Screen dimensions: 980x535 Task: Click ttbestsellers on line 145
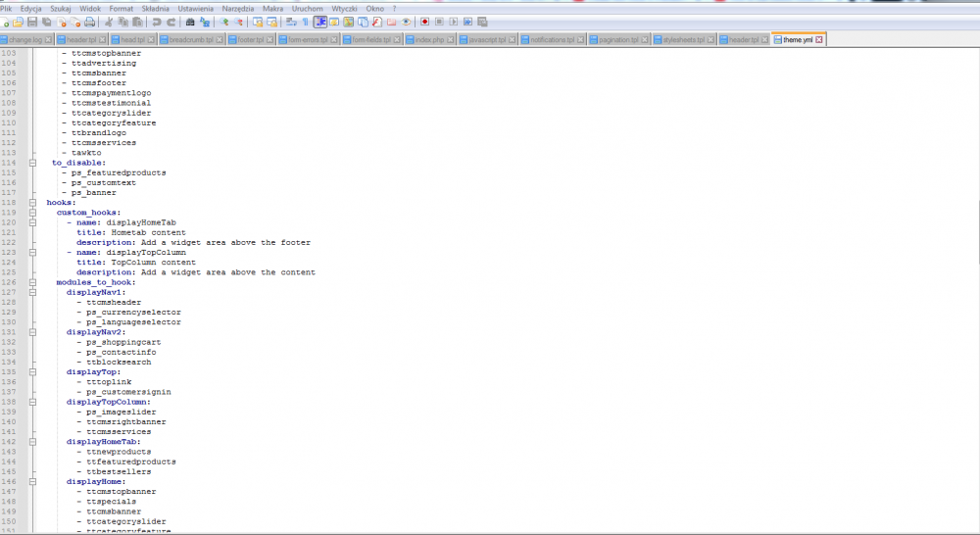tap(119, 472)
